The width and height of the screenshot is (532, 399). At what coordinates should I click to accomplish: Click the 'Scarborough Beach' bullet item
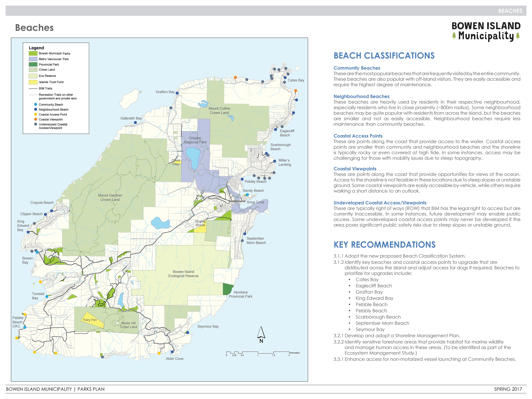[378, 317]
